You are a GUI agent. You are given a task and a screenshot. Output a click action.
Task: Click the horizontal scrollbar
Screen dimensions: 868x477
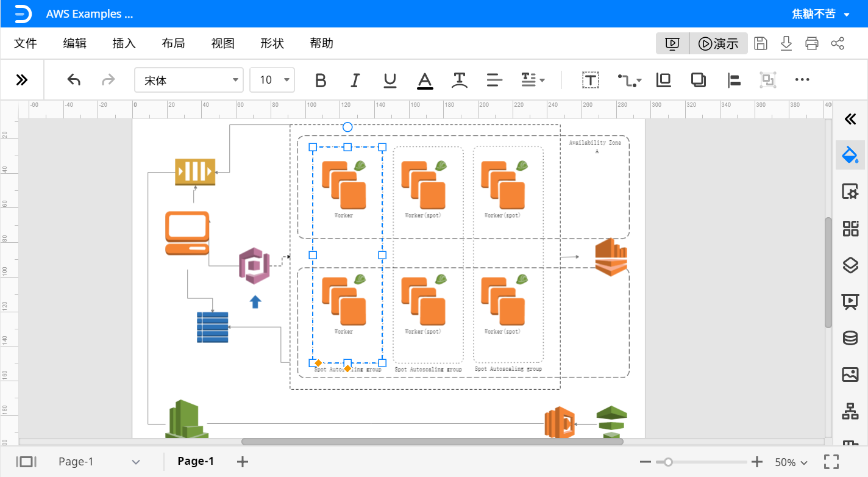(x=432, y=442)
